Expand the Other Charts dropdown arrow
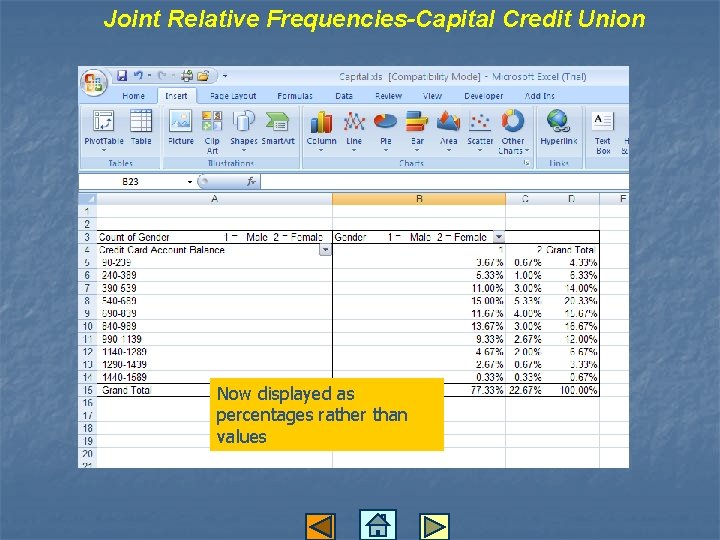The width and height of the screenshot is (720, 540). coord(527,151)
